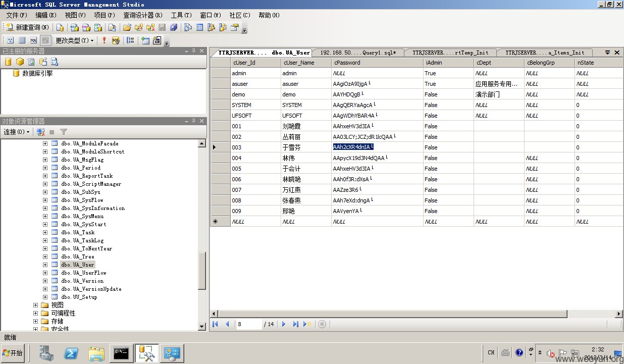Image resolution: width=624 pixels, height=364 pixels.
Task: Toggle the Results pane icon
Action: 45,40
